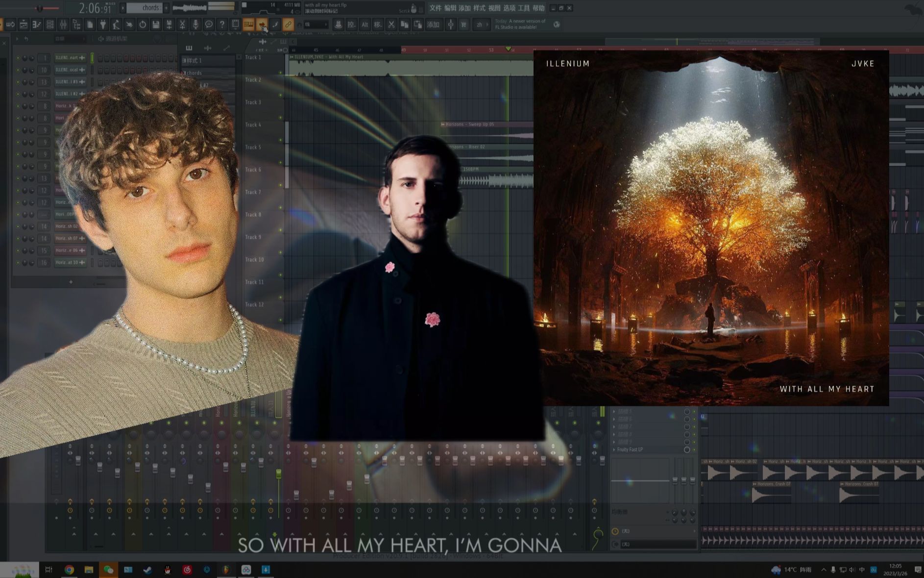This screenshot has width=924, height=578.
Task: Expand channel rack play arrow menu
Action: click(x=17, y=39)
